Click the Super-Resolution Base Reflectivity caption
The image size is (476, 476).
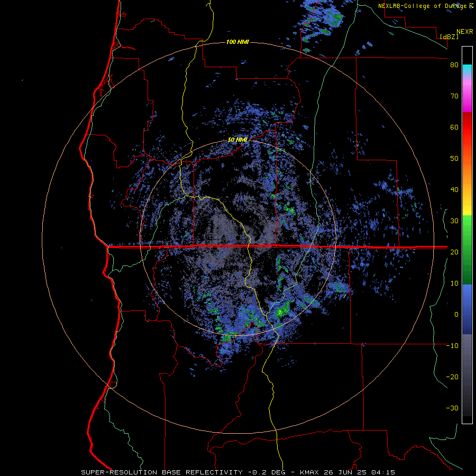click(x=161, y=472)
